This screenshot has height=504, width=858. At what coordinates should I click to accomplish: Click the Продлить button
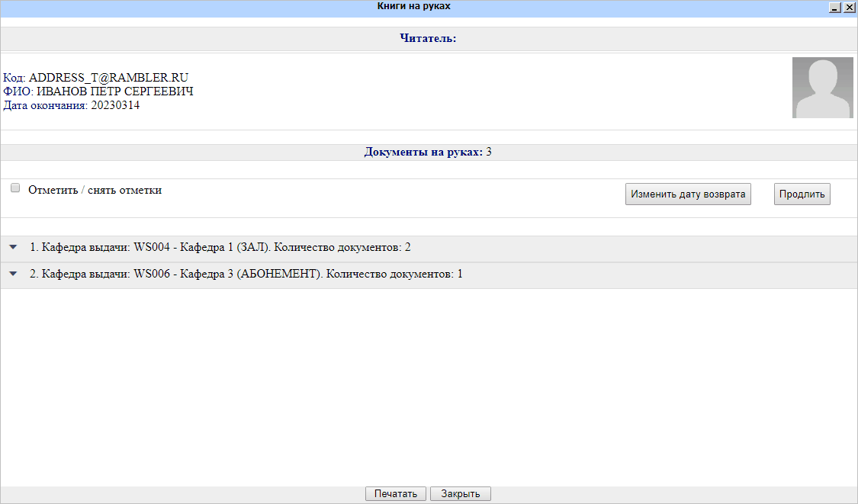802,194
